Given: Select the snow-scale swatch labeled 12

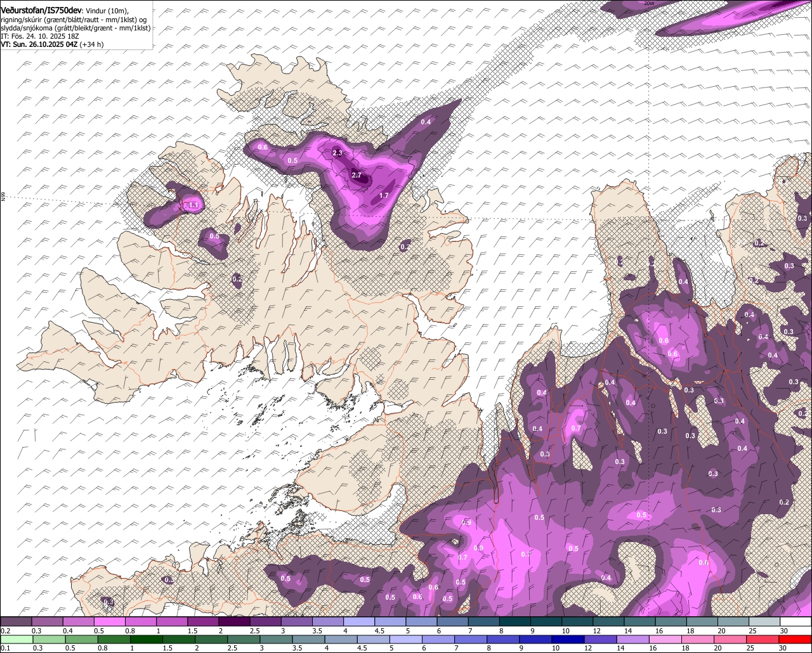Looking at the screenshot, I should point(609,622).
